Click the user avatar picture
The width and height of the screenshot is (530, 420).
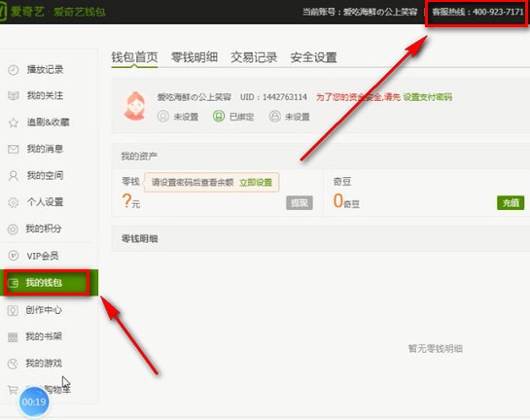point(135,106)
